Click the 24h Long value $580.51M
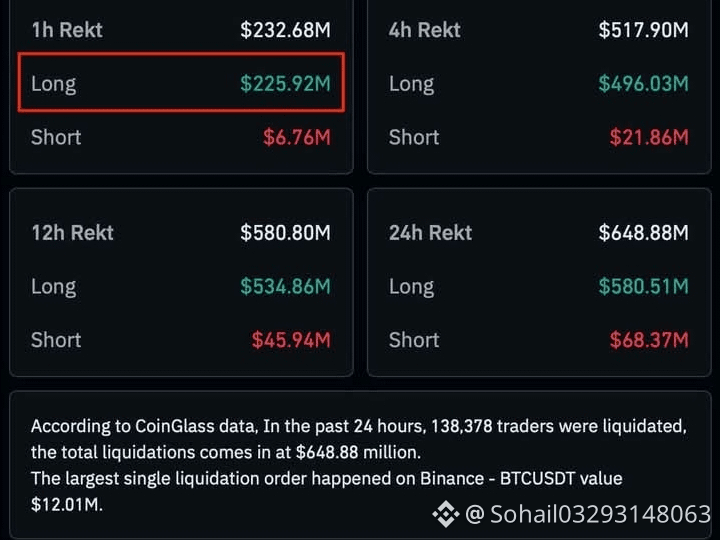 643,287
